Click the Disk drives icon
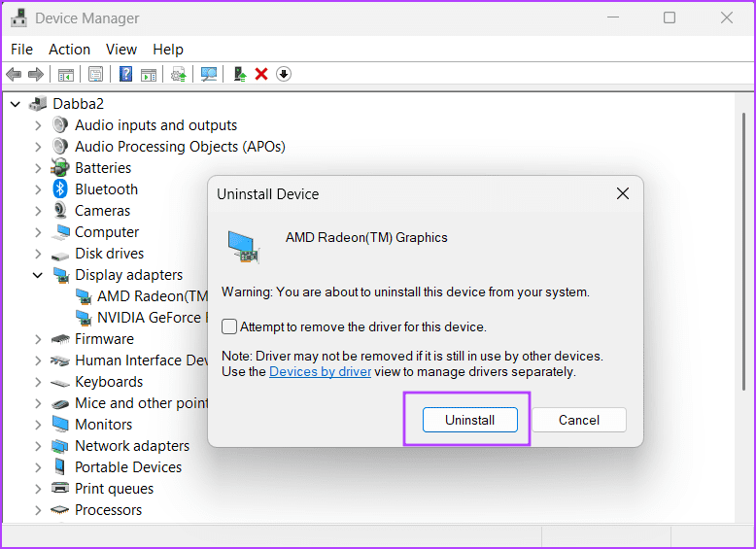This screenshot has width=756, height=549. pos(60,255)
